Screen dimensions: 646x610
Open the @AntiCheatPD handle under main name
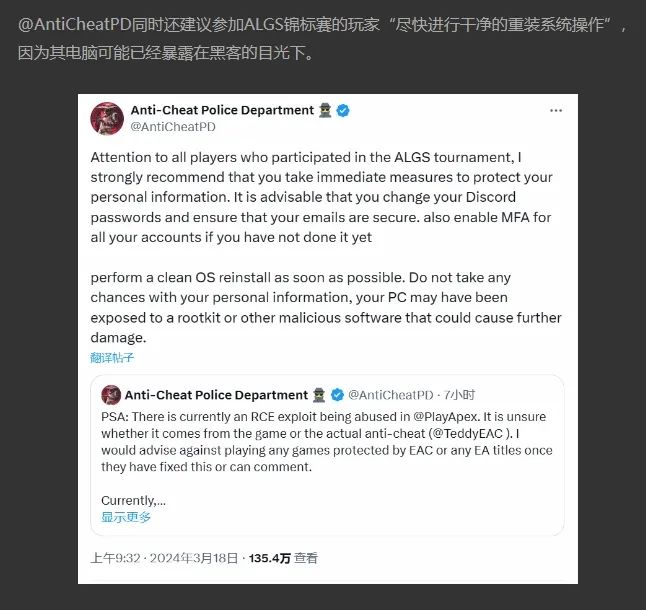pos(173,127)
